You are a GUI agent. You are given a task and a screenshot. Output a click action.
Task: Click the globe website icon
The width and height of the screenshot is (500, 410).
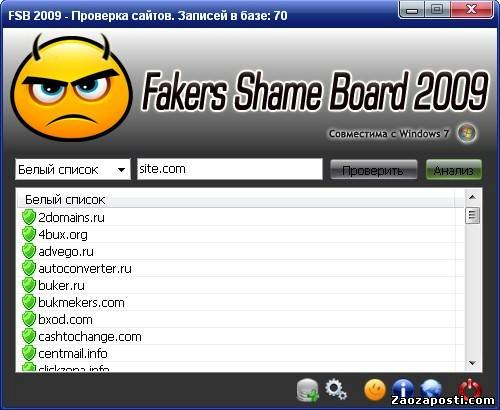[x=431, y=388]
